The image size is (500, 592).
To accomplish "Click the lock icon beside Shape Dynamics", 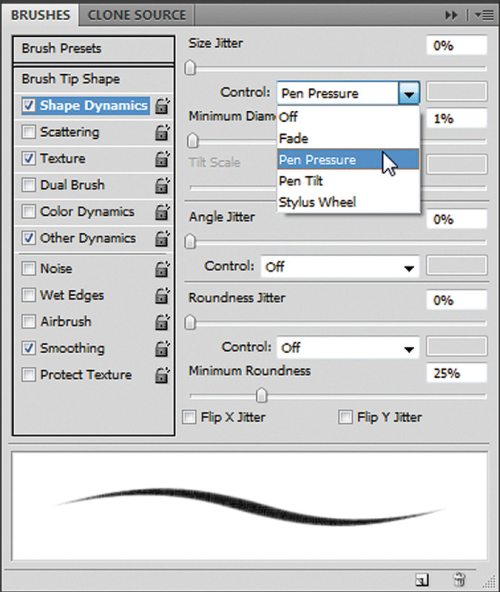I will click(162, 106).
